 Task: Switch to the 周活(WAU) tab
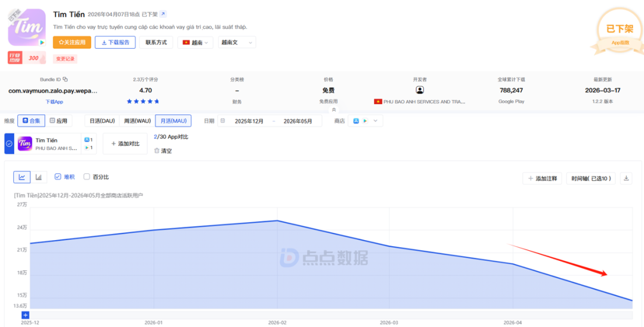pos(137,121)
